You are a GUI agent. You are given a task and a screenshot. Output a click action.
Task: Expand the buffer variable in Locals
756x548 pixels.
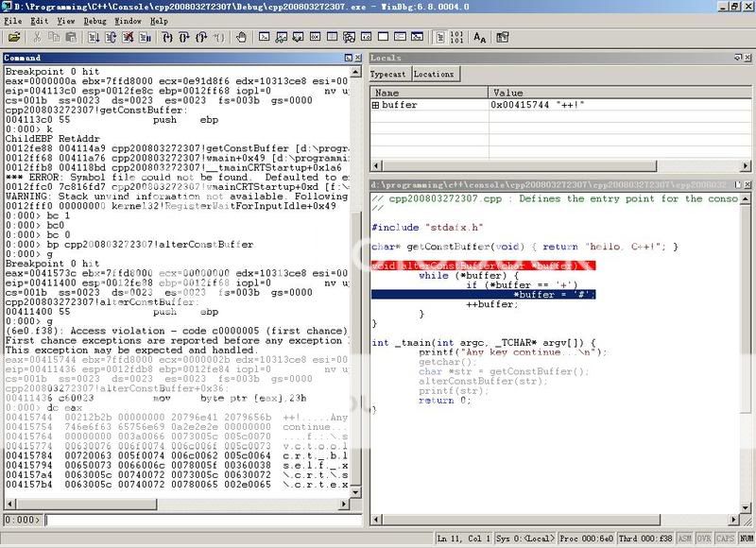375,105
